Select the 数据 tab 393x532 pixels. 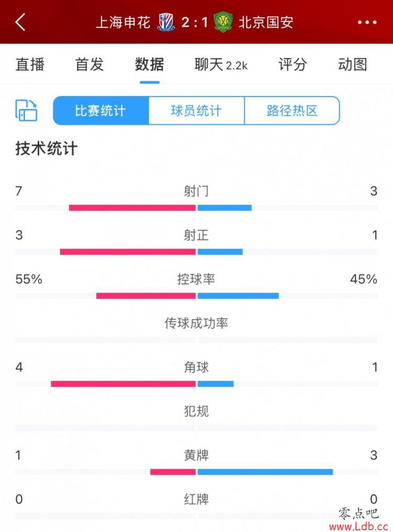coord(149,65)
